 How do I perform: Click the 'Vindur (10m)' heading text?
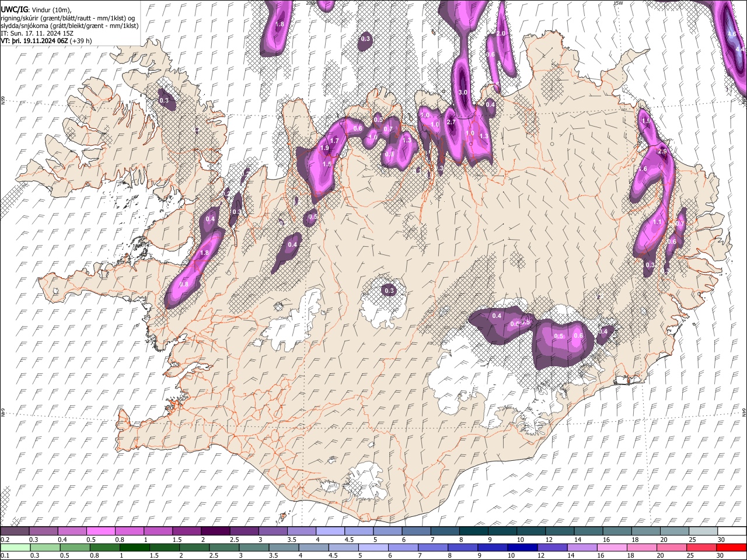50,9
